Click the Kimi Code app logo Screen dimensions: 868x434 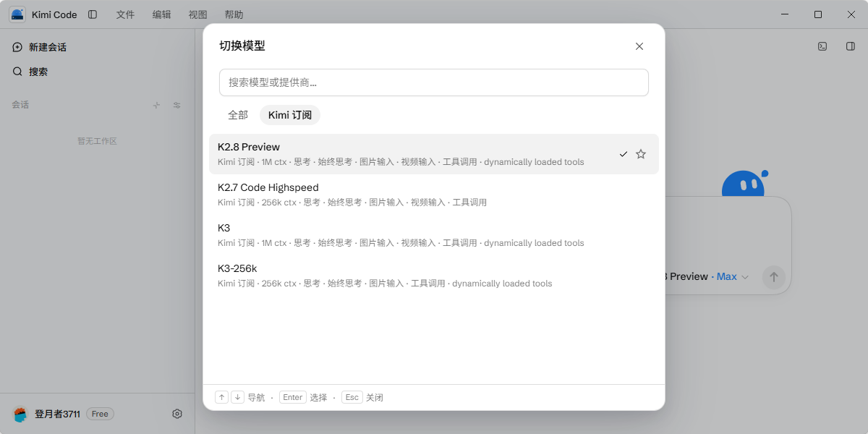[17, 14]
